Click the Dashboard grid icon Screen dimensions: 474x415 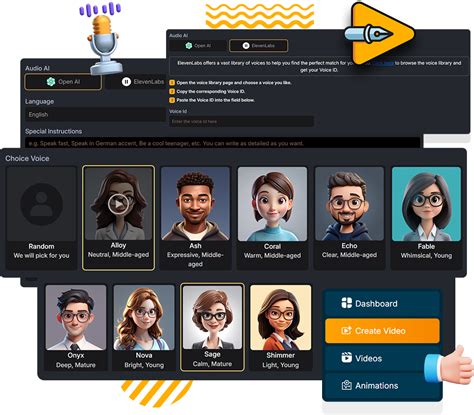347,303
